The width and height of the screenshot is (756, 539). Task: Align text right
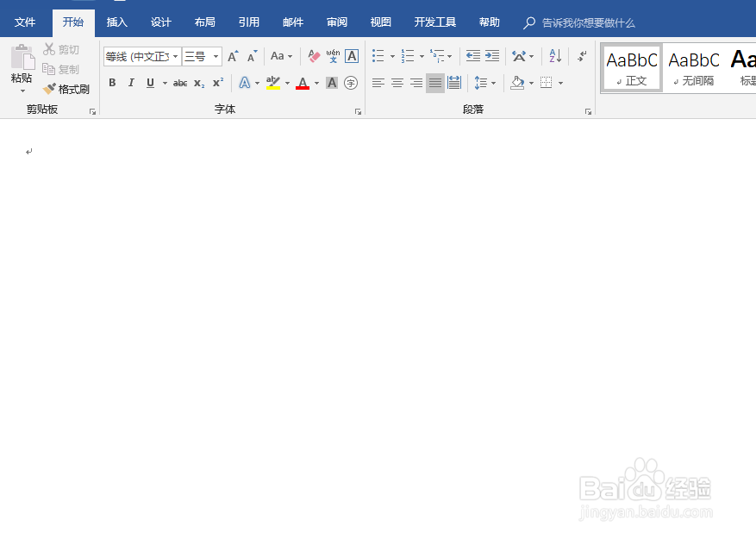416,83
